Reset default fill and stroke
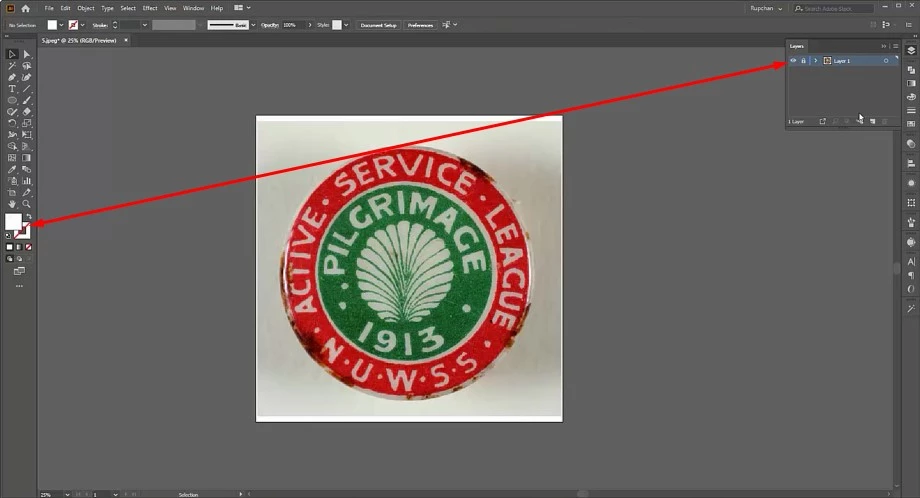920x498 pixels. (8, 236)
